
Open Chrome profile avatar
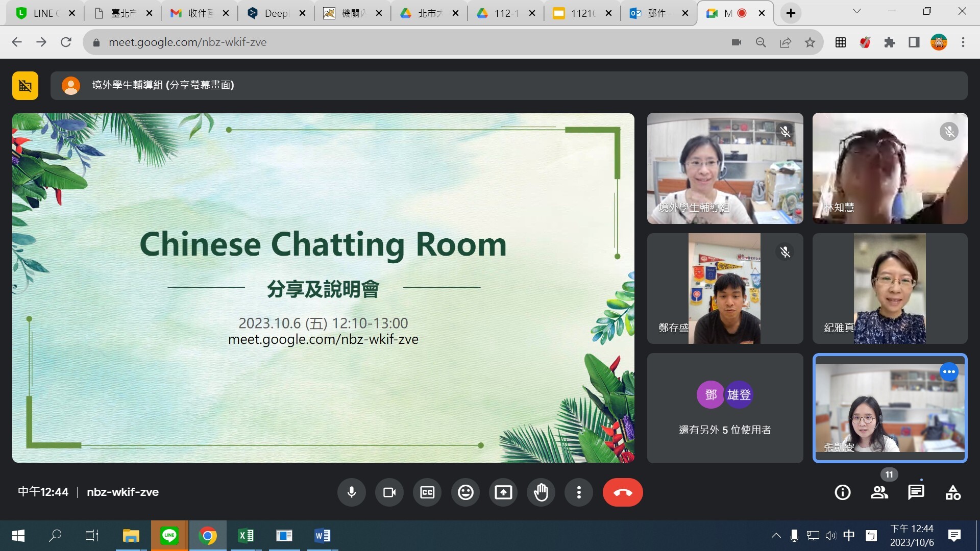click(939, 42)
